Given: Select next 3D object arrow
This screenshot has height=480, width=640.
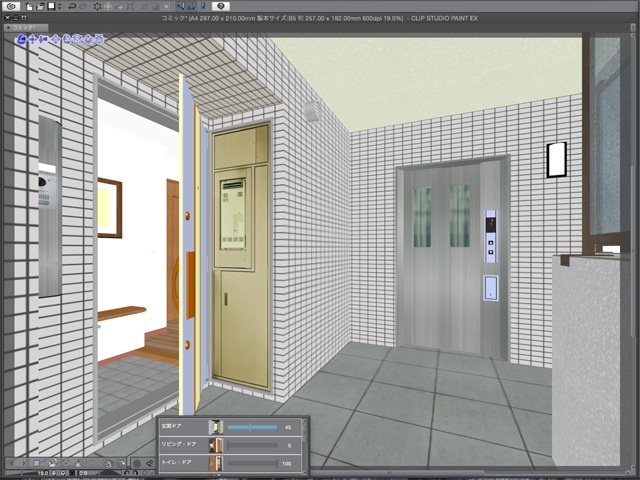Looking at the screenshot, I should tap(24, 463).
